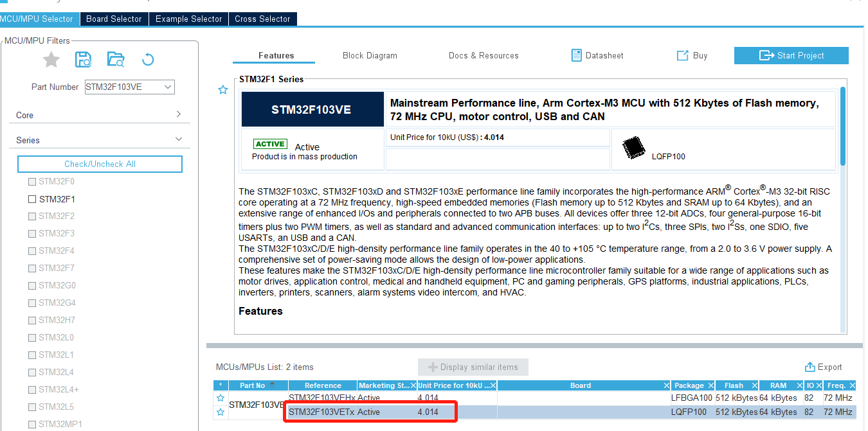Screen dimensions: 868x431
Task: Toggle the STM32F2 series checkbox
Action: click(x=32, y=216)
